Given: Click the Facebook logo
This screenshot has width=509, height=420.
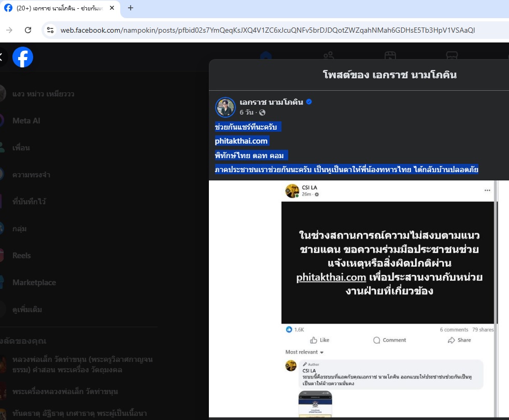Looking at the screenshot, I should pos(23,57).
